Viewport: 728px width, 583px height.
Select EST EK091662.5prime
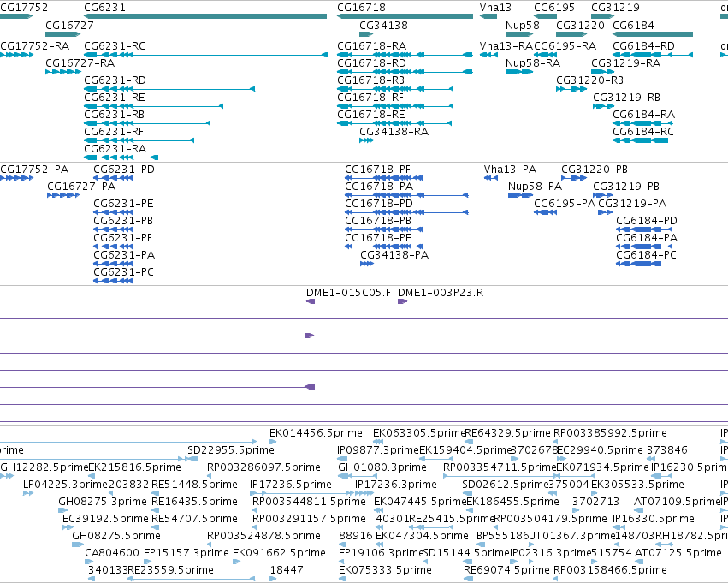[279, 553]
